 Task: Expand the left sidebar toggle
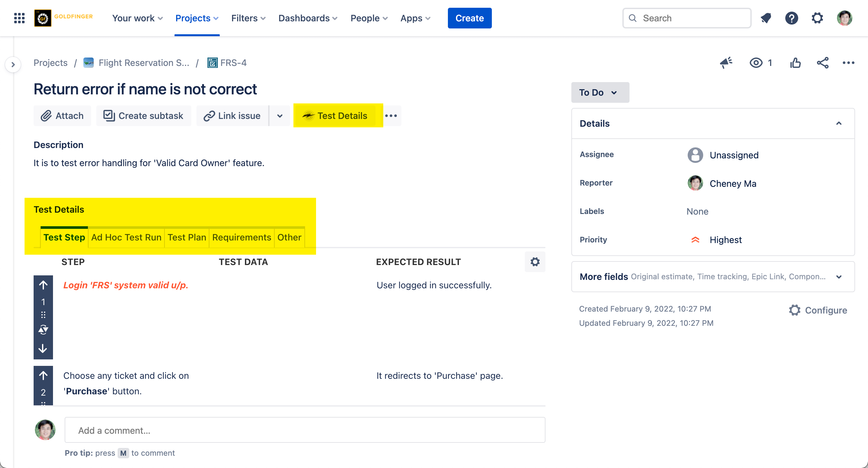click(x=13, y=64)
